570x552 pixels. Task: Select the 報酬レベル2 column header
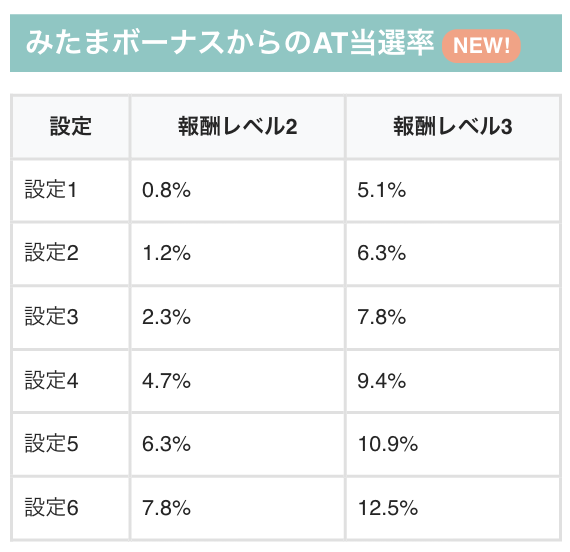click(237, 127)
